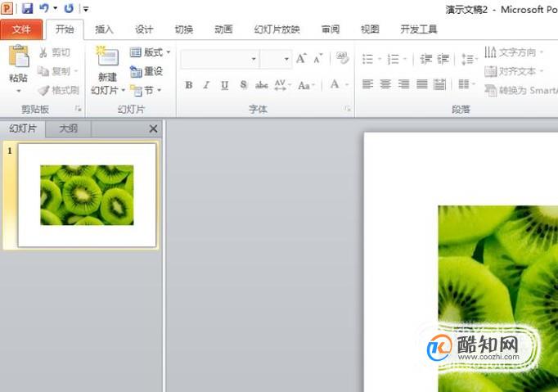Image resolution: width=558 pixels, height=392 pixels.
Task: Click the 复制 copy button
Action: click(57, 71)
